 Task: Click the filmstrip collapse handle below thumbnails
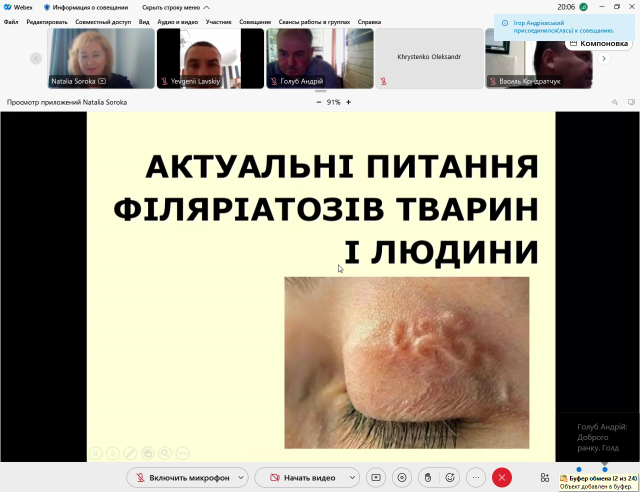[320, 91]
